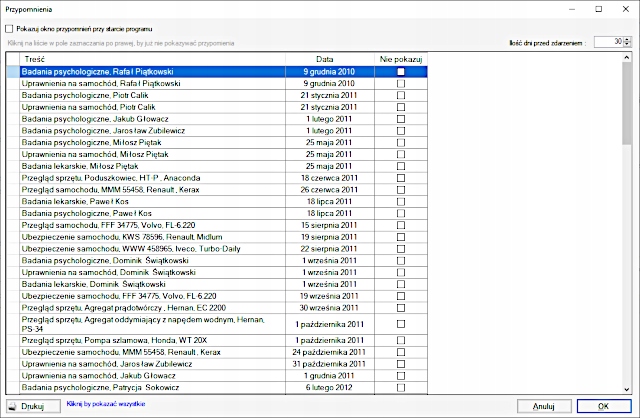The image size is (640, 418).
Task: Tick 'Nie pokazuj' for Ubezpieczenie samochodu, WWW 458965
Action: pyautogui.click(x=401, y=249)
